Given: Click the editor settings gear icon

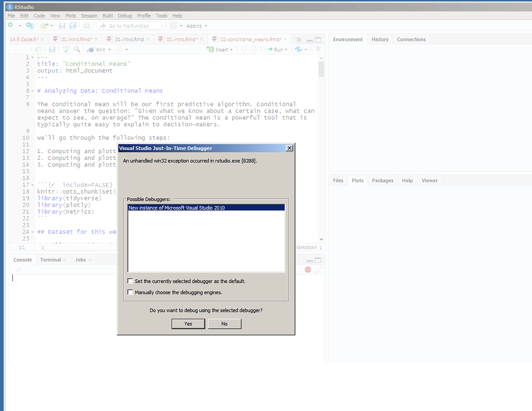Looking at the screenshot, I should pos(119,49).
